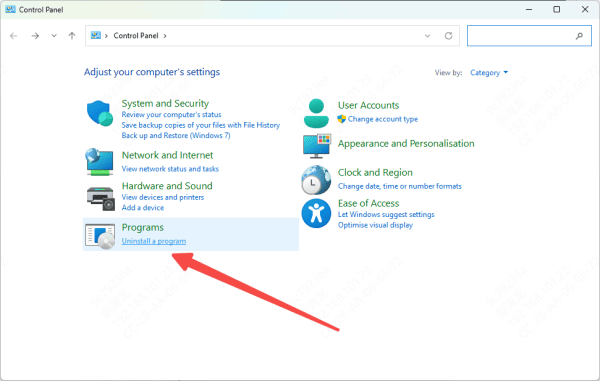Click View devices and printers

(163, 197)
